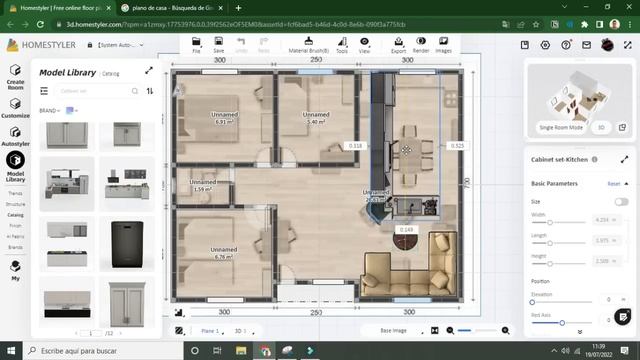
Task: Click the HOMESTYLER logo
Action: point(41,45)
